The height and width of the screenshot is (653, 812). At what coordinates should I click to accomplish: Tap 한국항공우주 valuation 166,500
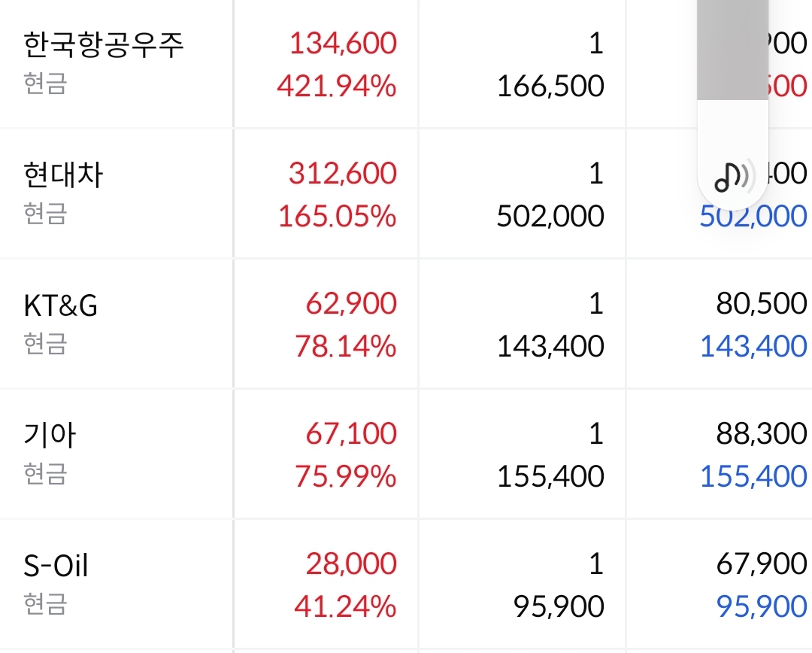coord(550,87)
